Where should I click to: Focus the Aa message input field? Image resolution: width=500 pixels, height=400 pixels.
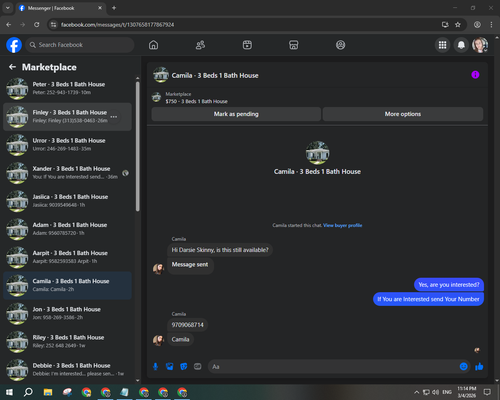pyautogui.click(x=332, y=367)
